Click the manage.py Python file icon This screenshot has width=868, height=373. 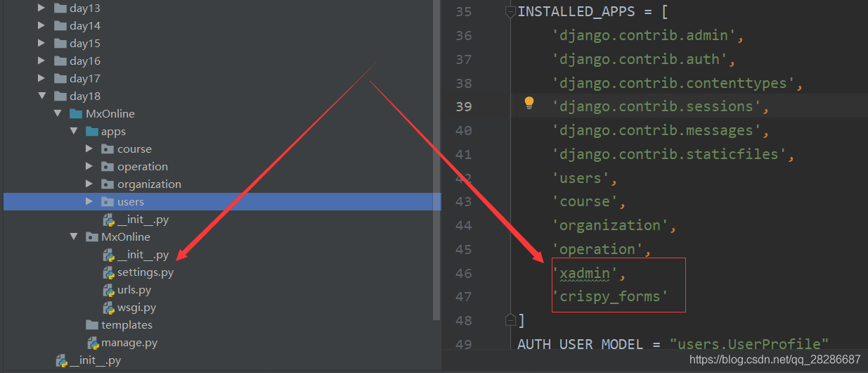(93, 343)
